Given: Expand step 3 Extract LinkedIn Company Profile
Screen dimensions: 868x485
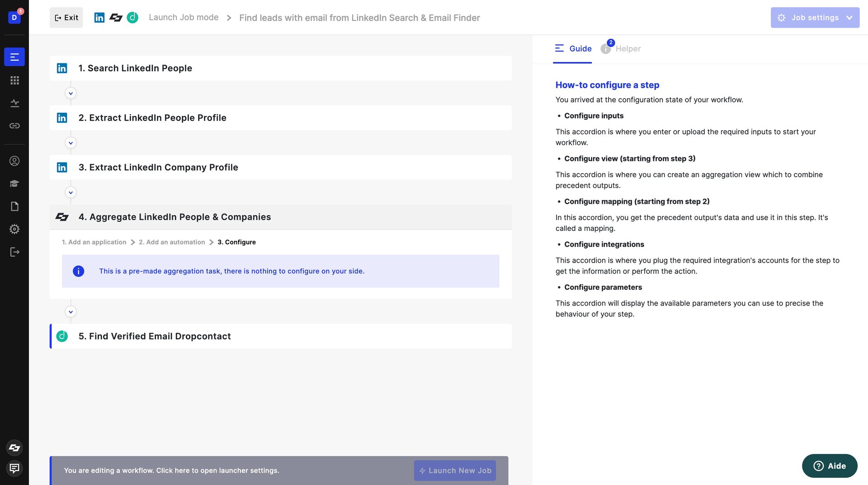Looking at the screenshot, I should pyautogui.click(x=281, y=167).
